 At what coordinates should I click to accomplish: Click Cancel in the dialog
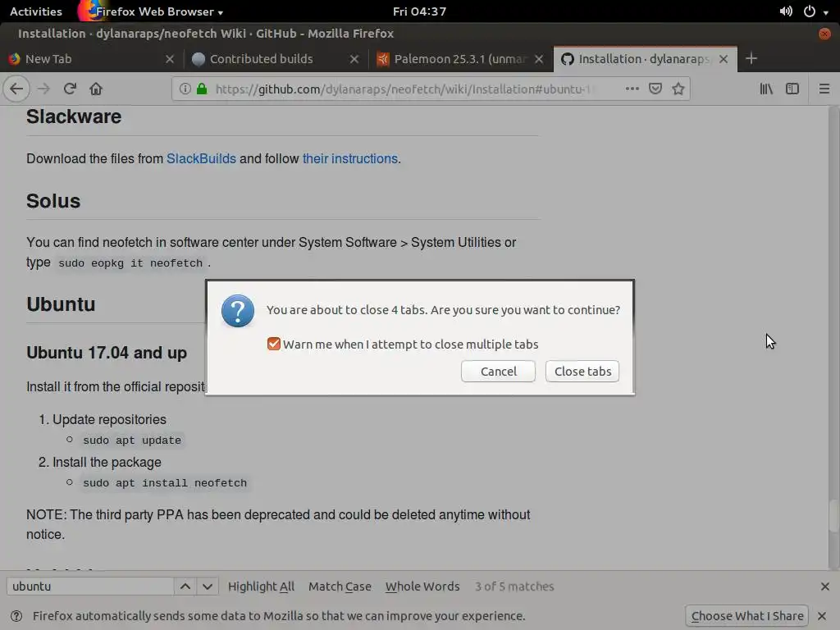[498, 372]
